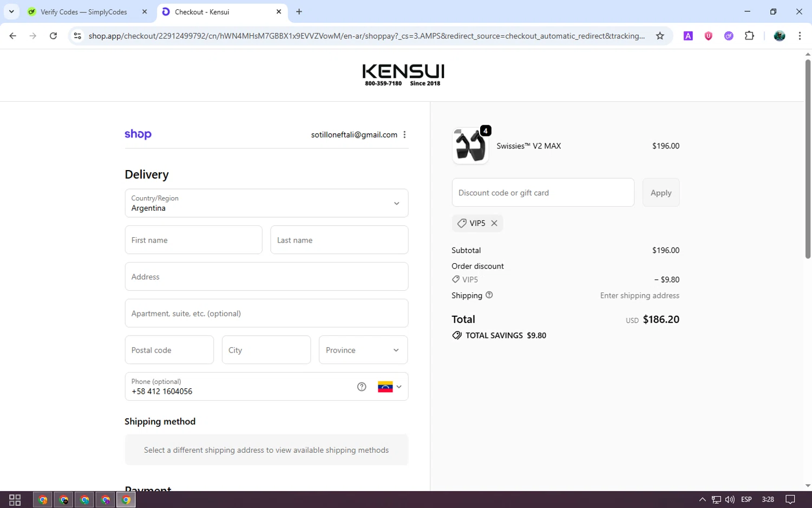Focus the City field
The image size is (812, 508).
click(266, 350)
